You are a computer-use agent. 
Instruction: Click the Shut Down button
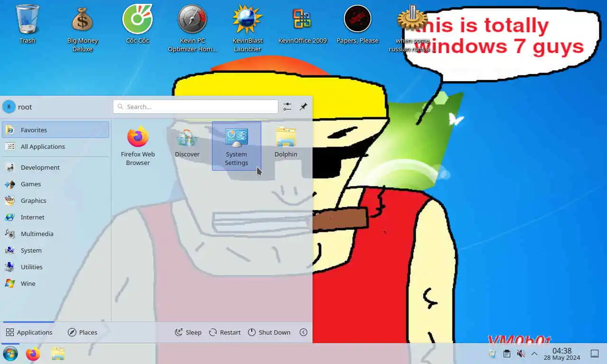click(x=269, y=332)
